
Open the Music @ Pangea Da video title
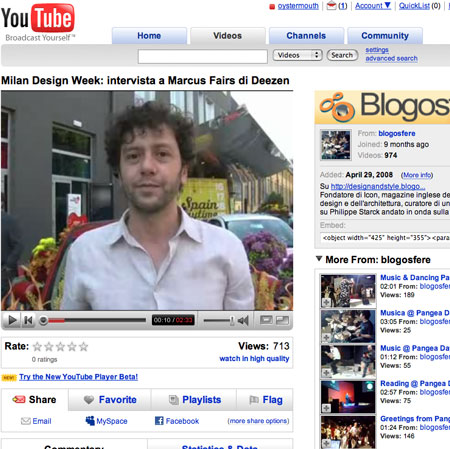tap(415, 348)
